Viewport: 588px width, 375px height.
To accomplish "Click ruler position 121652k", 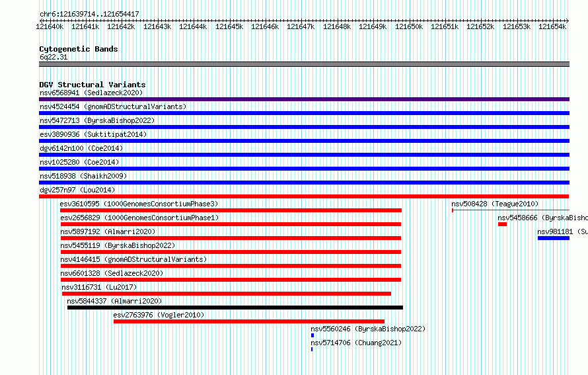I will (480, 26).
